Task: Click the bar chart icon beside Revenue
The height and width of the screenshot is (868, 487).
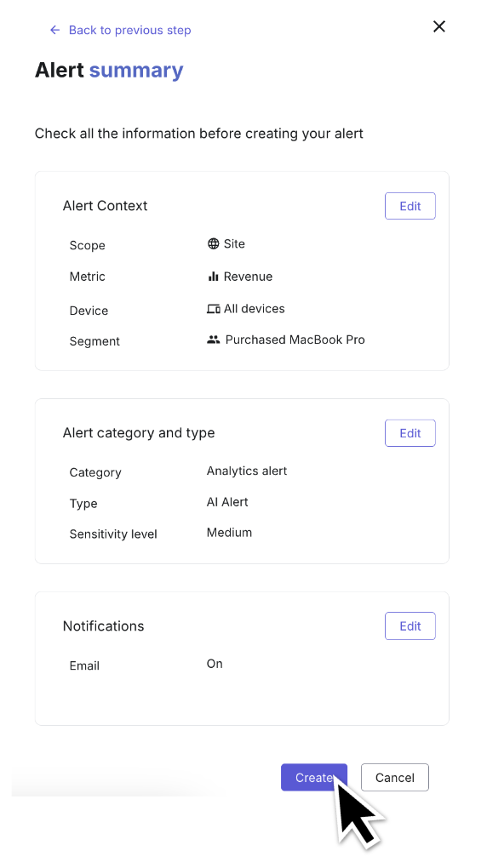Action: click(214, 277)
